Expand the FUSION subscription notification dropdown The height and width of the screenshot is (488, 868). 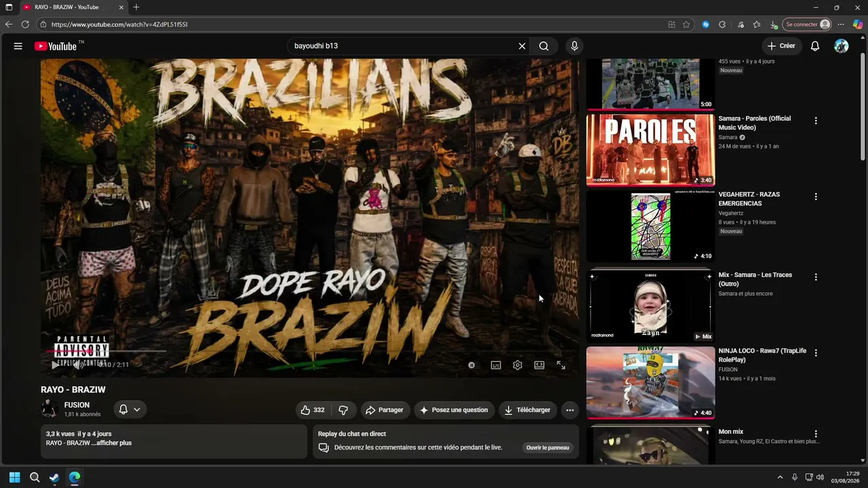point(130,409)
